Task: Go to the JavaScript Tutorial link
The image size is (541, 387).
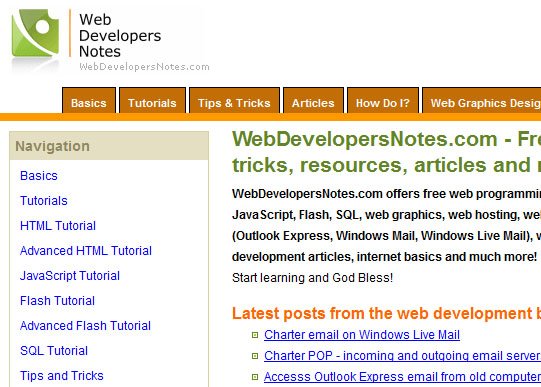Action: [70, 276]
